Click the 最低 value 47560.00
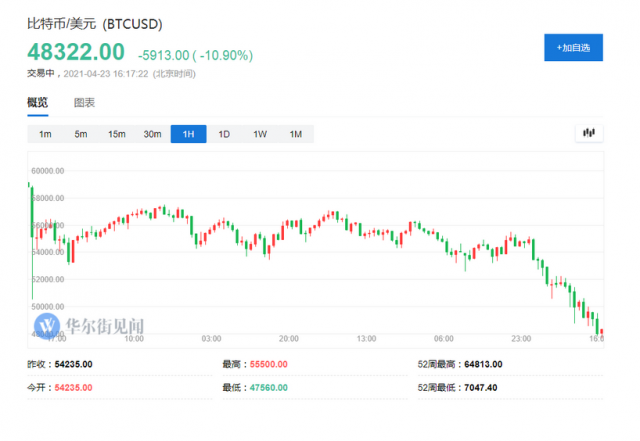This screenshot has width=640, height=441. (x=269, y=388)
